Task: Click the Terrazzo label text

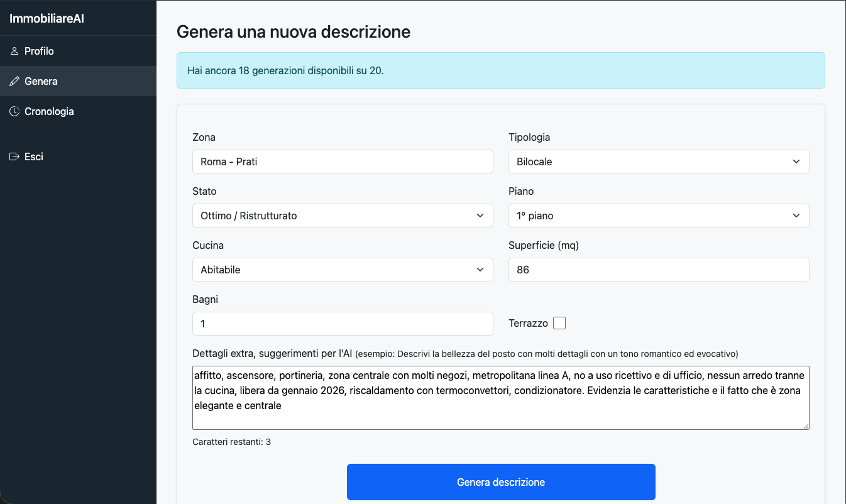Action: (x=528, y=324)
